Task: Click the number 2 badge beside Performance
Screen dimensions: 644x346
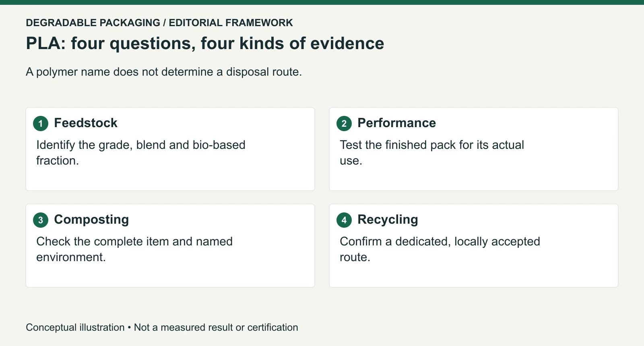Action: tap(344, 124)
